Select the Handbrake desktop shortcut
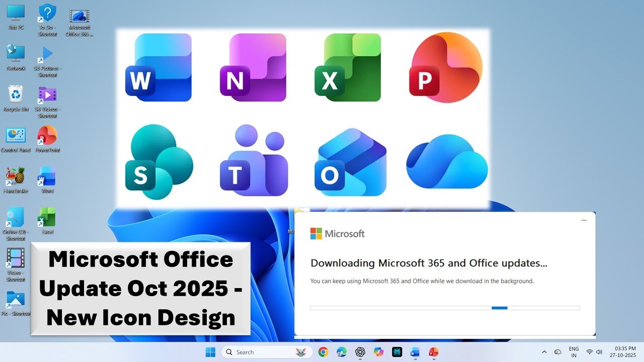 pos(16,180)
